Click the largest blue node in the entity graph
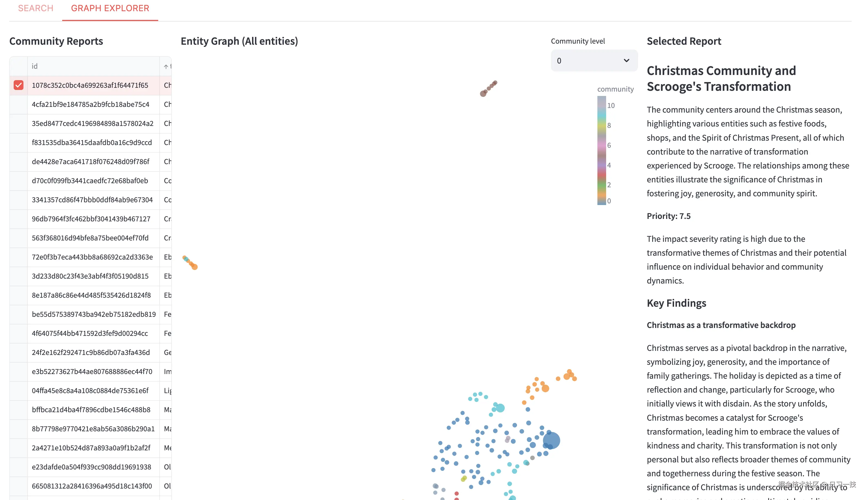Image resolution: width=868 pixels, height=500 pixels. click(x=552, y=441)
